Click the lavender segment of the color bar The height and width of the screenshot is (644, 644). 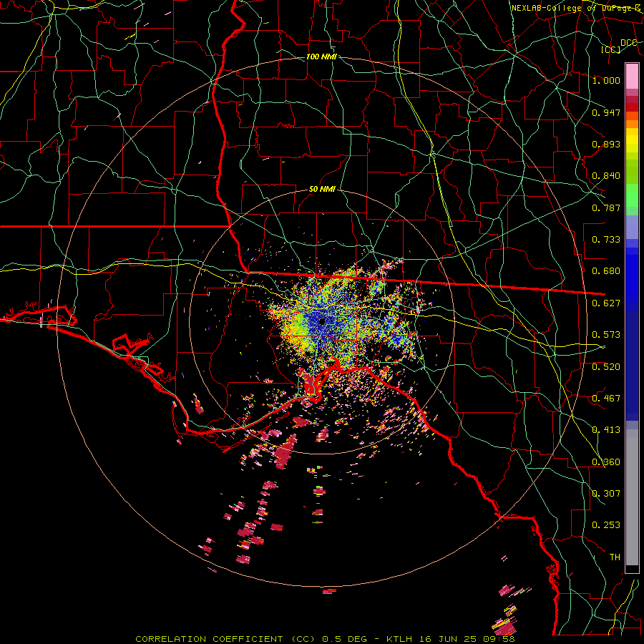pos(632,227)
